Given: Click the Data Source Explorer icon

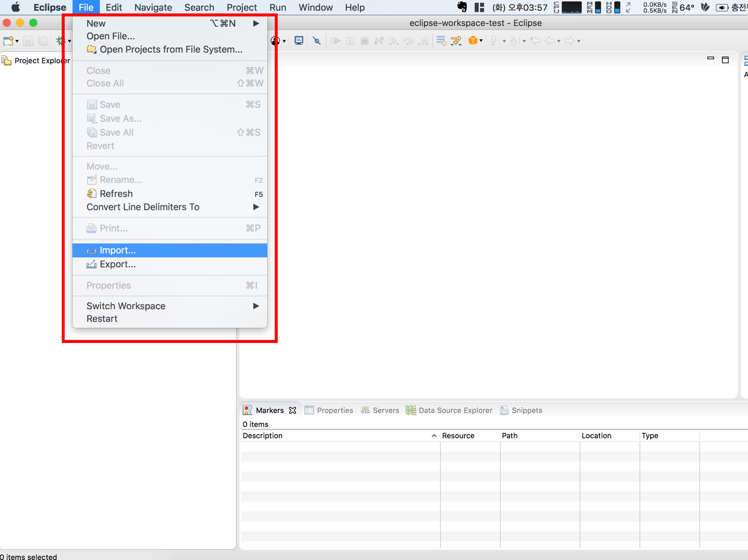Looking at the screenshot, I should (411, 410).
